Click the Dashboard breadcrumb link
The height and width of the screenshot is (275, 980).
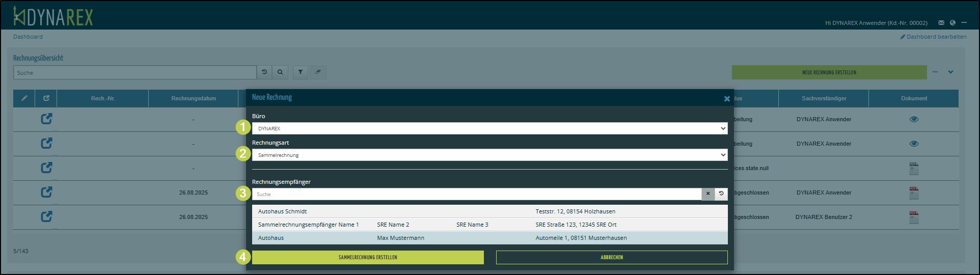click(x=28, y=37)
